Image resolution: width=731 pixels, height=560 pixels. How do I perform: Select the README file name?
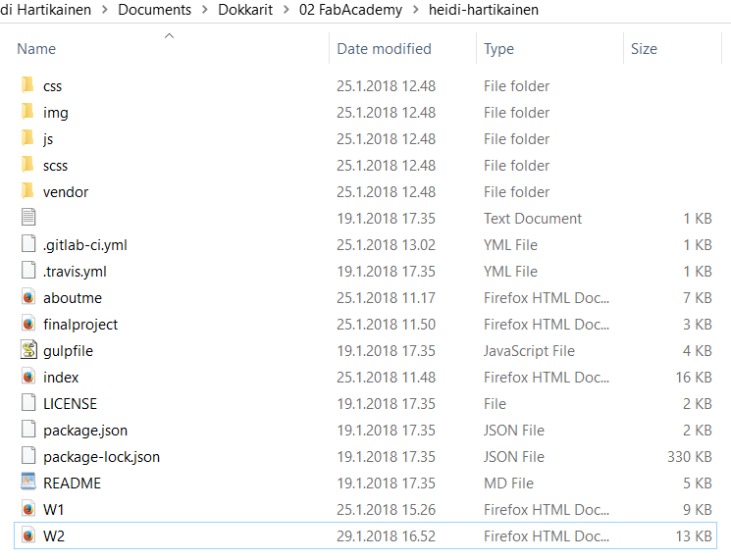(72, 484)
